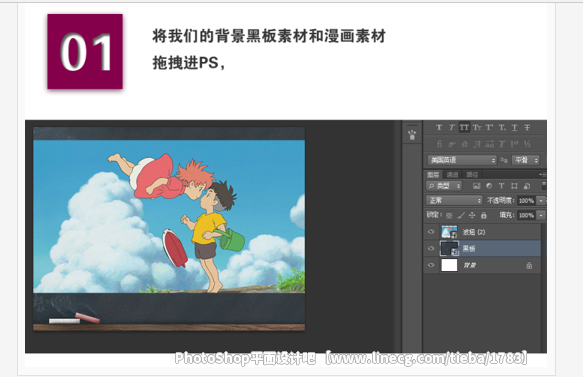The width and height of the screenshot is (583, 377).
Task: Click the fill 100% field
Action: pyautogui.click(x=526, y=215)
